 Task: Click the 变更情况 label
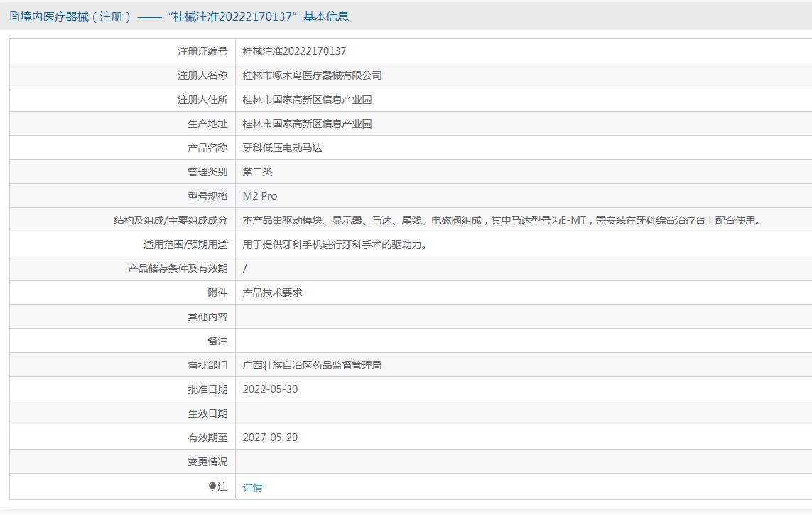click(x=207, y=462)
